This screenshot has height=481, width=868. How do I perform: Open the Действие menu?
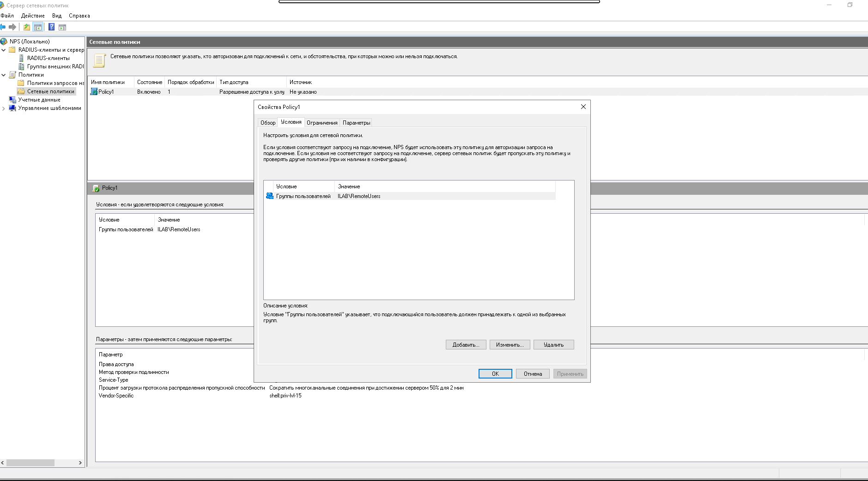[33, 16]
